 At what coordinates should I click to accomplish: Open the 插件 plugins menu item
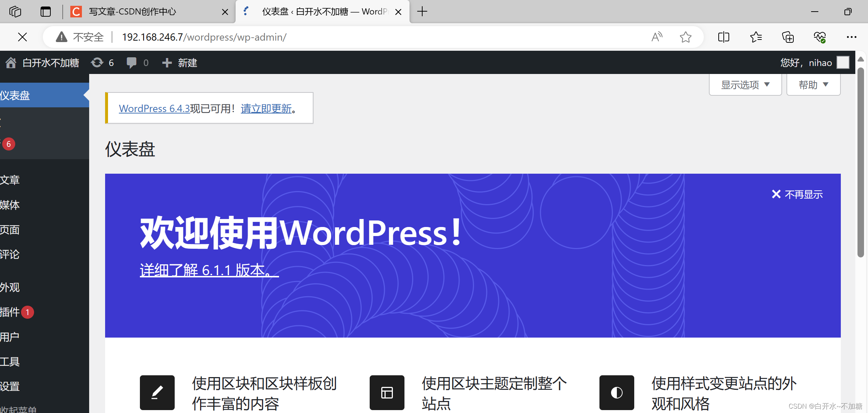coord(10,312)
